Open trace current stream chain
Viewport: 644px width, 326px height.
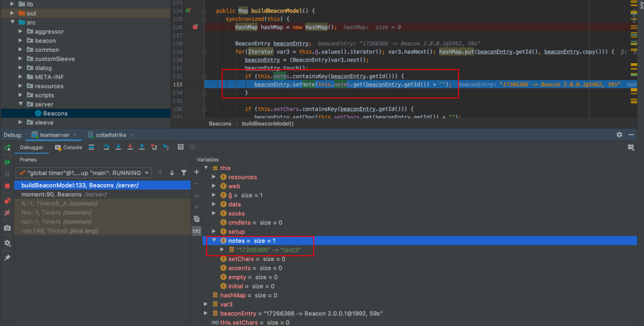(x=193, y=147)
